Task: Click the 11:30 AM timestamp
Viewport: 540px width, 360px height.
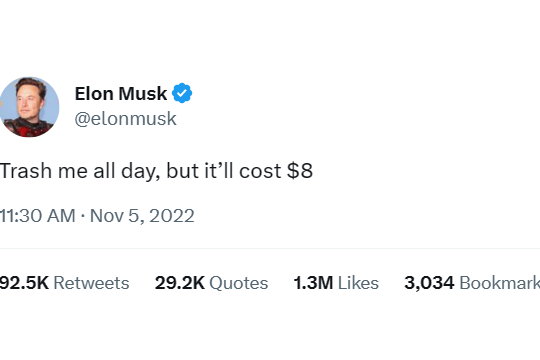Action: coord(38,216)
